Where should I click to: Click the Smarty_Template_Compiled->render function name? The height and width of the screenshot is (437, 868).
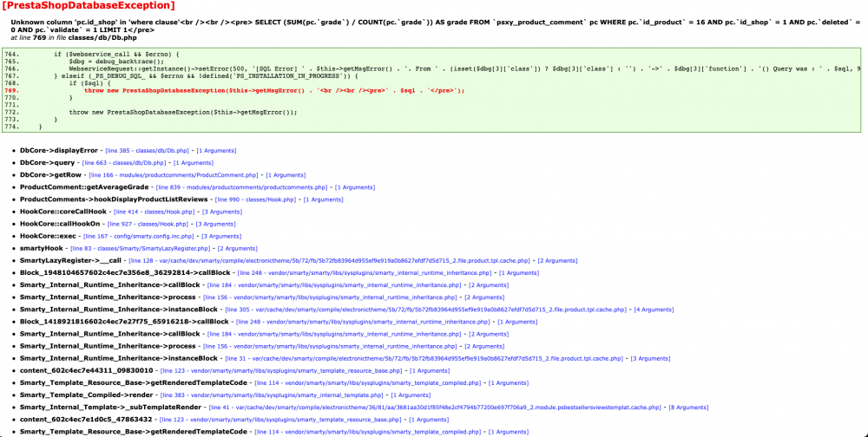(x=86, y=395)
